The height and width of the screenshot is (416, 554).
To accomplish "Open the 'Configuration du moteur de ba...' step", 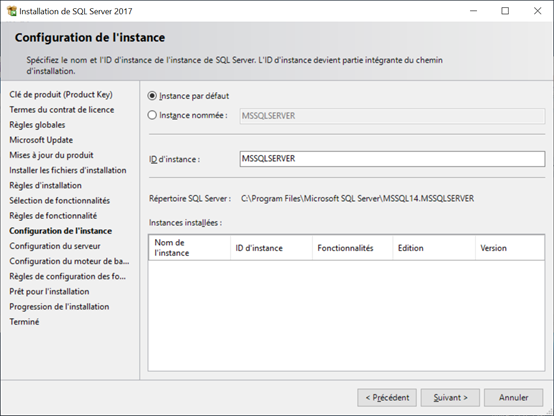I will [69, 261].
